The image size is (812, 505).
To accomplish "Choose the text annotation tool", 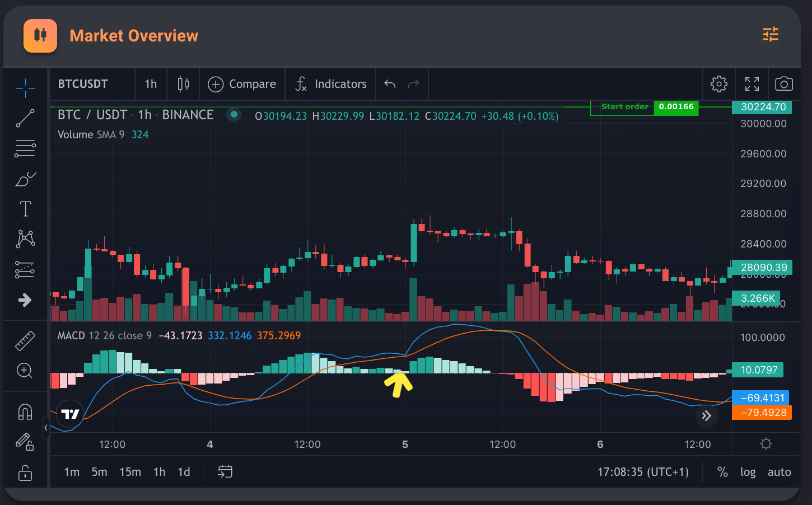I will pos(25,209).
